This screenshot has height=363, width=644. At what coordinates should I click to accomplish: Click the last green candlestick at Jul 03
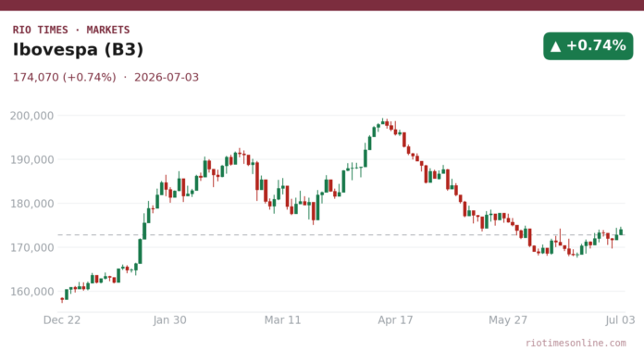(621, 231)
